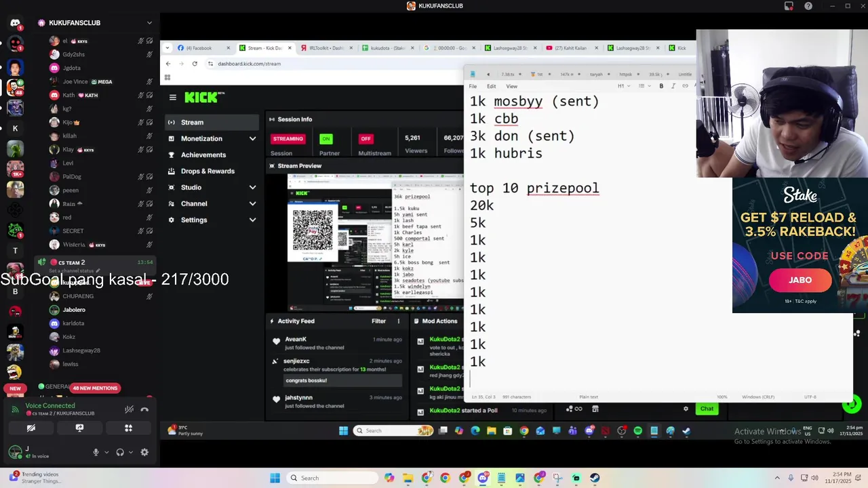
Task: Open Discord user settings gear
Action: pyautogui.click(x=144, y=452)
